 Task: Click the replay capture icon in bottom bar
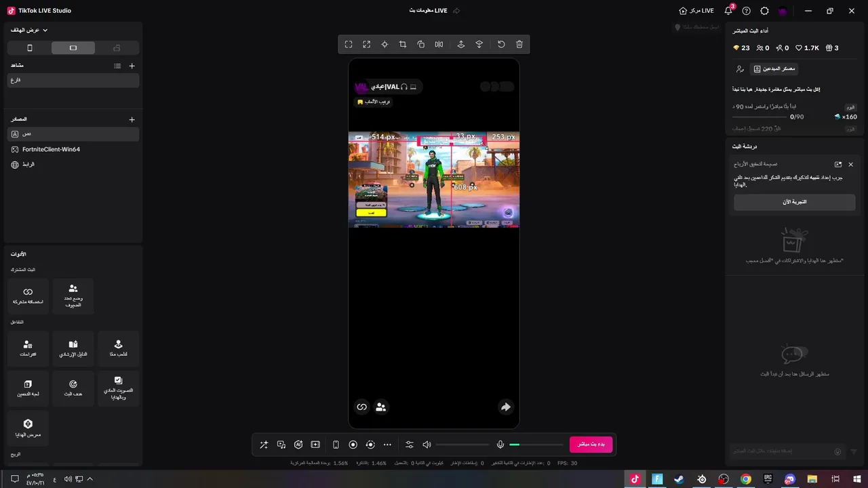pyautogui.click(x=370, y=445)
